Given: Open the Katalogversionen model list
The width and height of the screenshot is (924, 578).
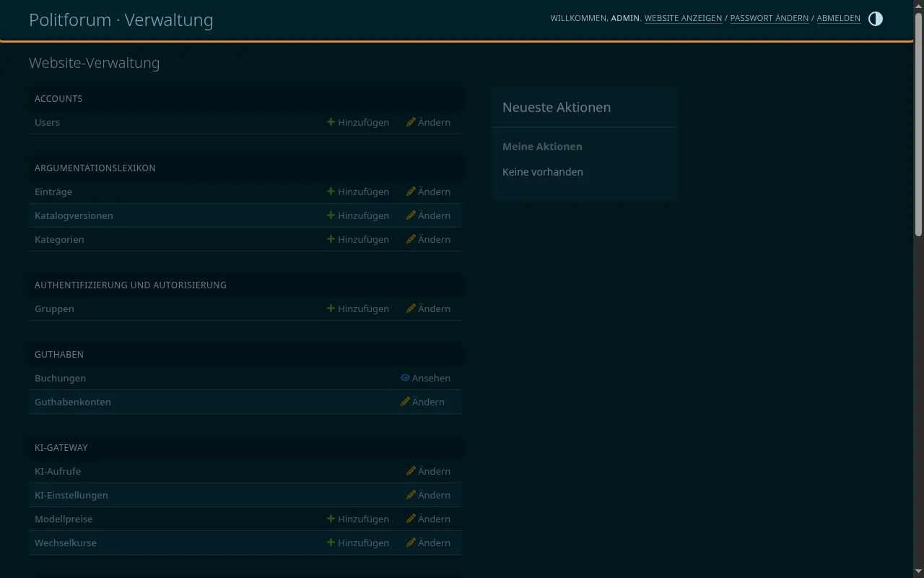Looking at the screenshot, I should pyautogui.click(x=74, y=215).
